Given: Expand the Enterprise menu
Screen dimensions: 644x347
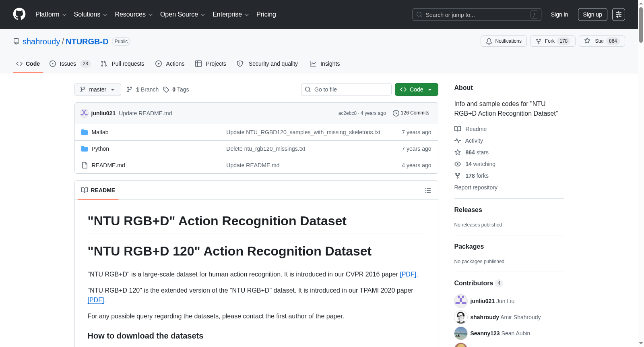Looking at the screenshot, I should click(231, 15).
